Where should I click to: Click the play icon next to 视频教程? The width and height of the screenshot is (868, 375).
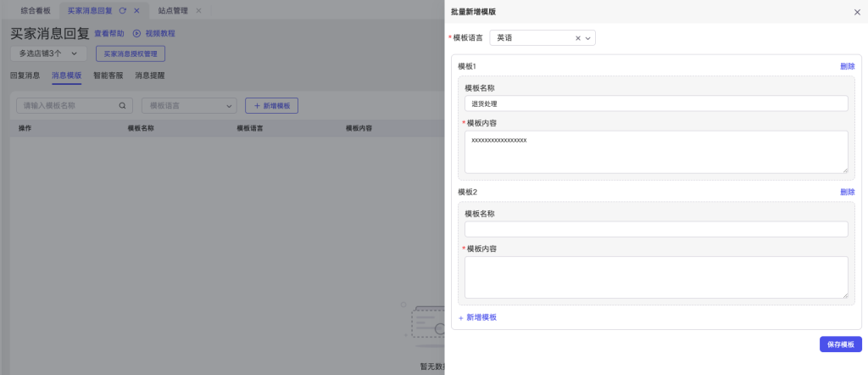point(136,34)
